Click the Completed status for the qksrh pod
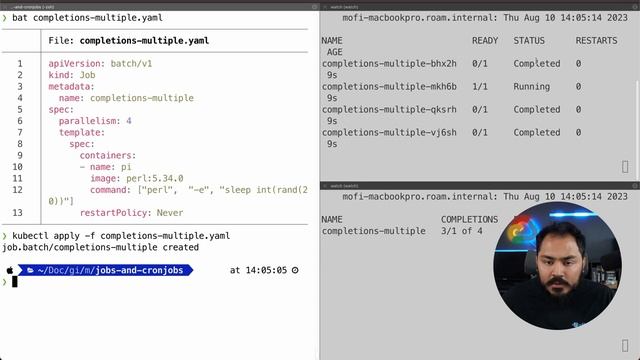Image resolution: width=640 pixels, height=360 pixels. pos(537,109)
